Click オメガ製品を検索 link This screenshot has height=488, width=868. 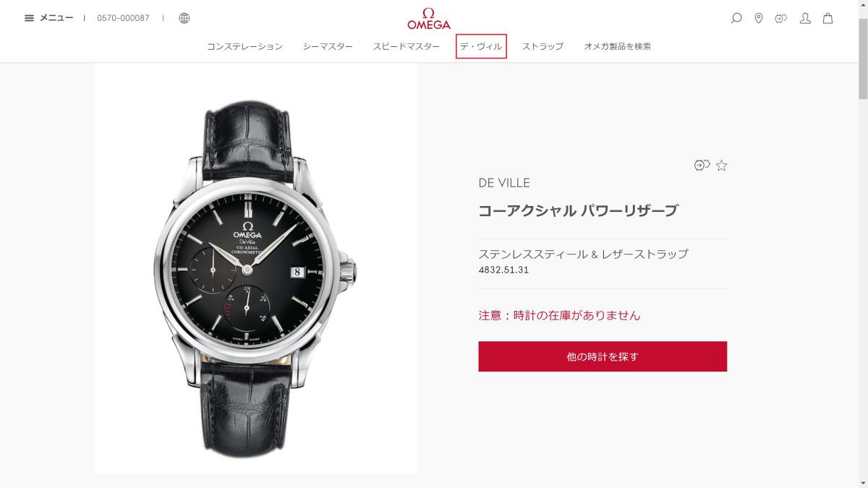pyautogui.click(x=618, y=46)
